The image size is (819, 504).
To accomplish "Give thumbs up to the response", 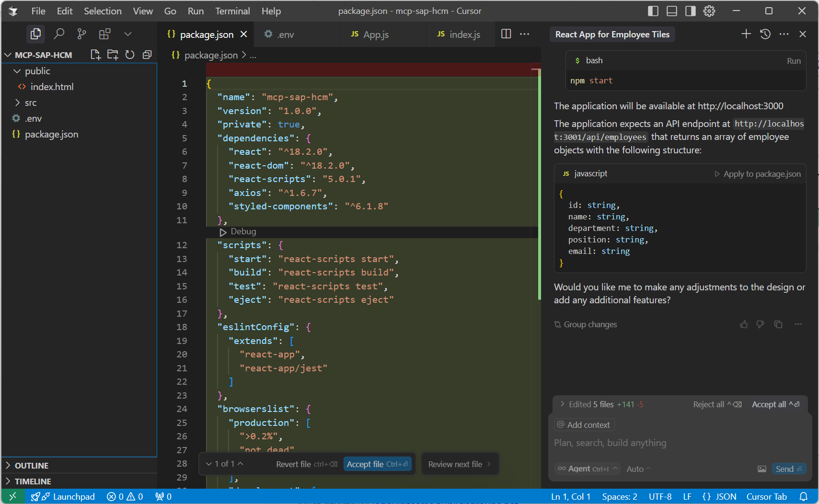I will [744, 324].
